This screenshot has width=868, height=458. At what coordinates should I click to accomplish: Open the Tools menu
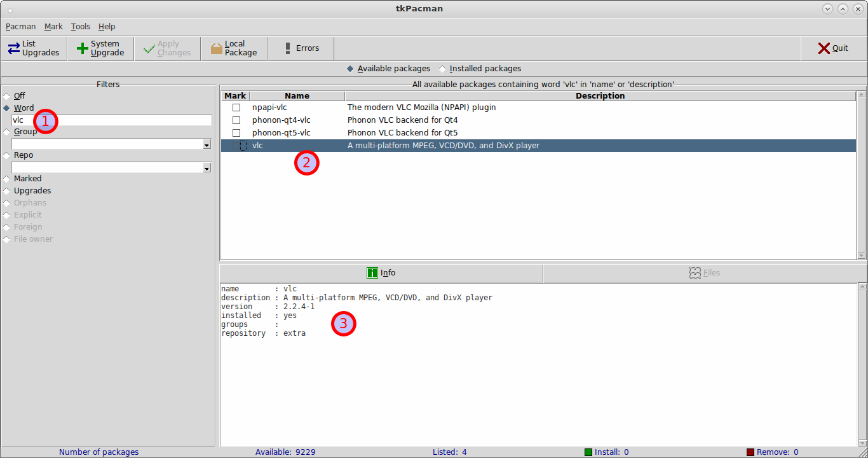pos(81,27)
